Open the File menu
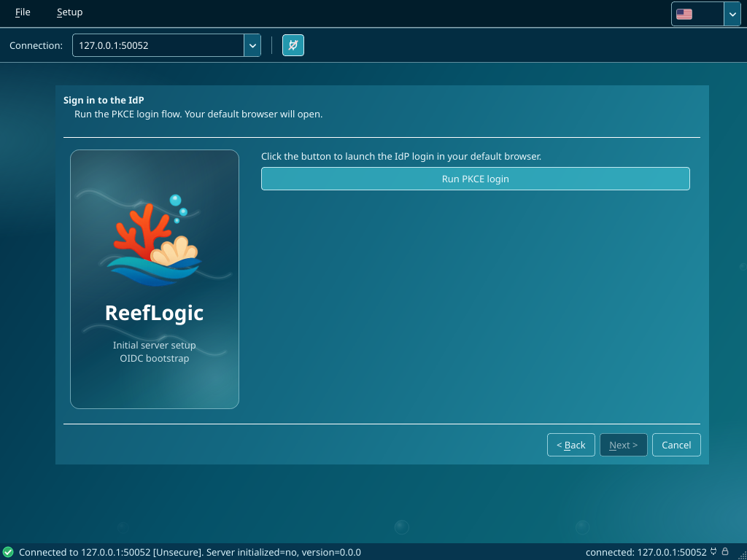This screenshot has width=747, height=560. 23,12
